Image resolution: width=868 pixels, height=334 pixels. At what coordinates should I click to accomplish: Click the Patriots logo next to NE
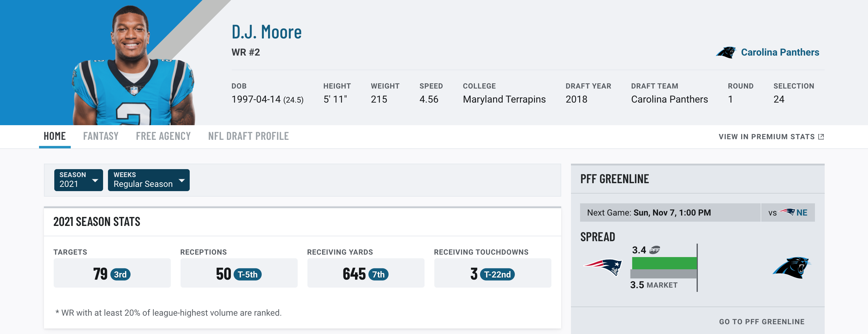click(787, 212)
